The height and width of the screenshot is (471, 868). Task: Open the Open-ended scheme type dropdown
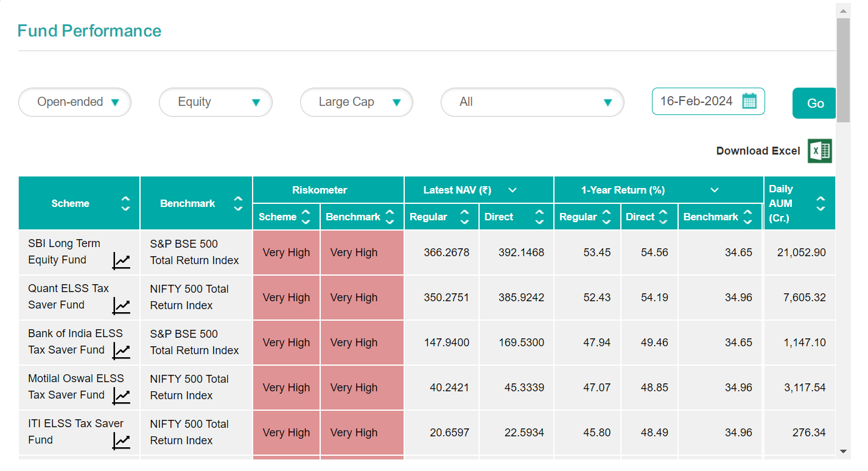75,102
